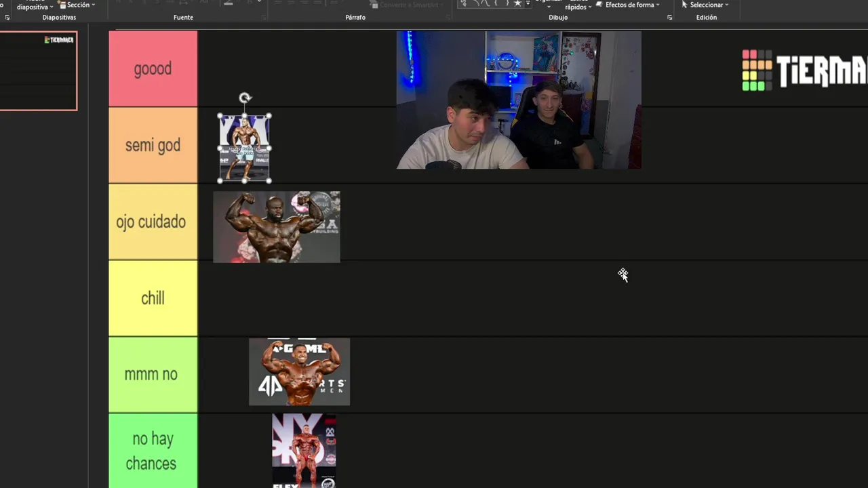The width and height of the screenshot is (868, 488).
Task: Click the rotation handle of selected picture
Action: coord(245,98)
